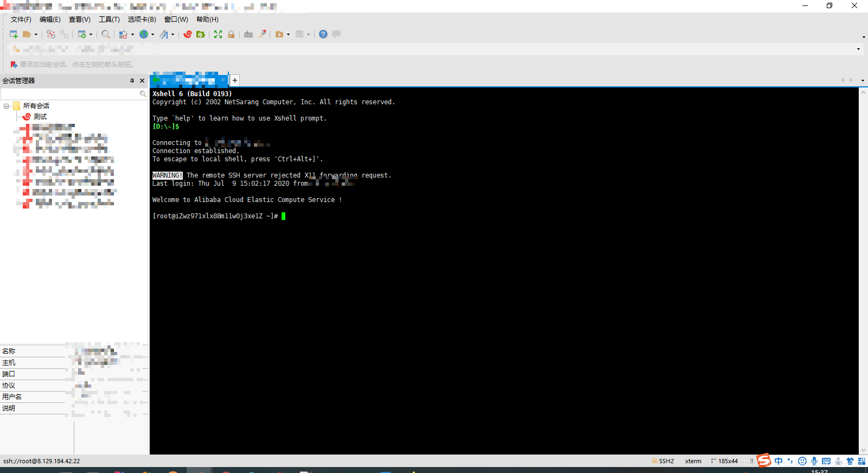Open the 选项卡(B) menu
The image size is (868, 473).
point(142,20)
